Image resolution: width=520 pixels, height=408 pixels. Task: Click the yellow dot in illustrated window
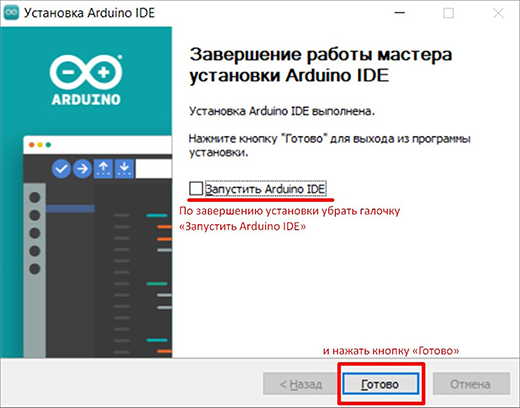click(x=40, y=145)
